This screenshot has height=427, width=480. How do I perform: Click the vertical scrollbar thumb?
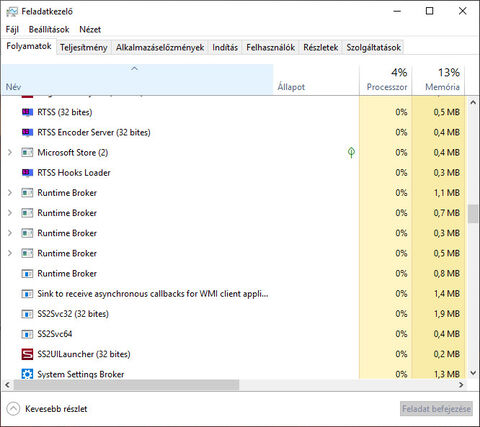473,214
